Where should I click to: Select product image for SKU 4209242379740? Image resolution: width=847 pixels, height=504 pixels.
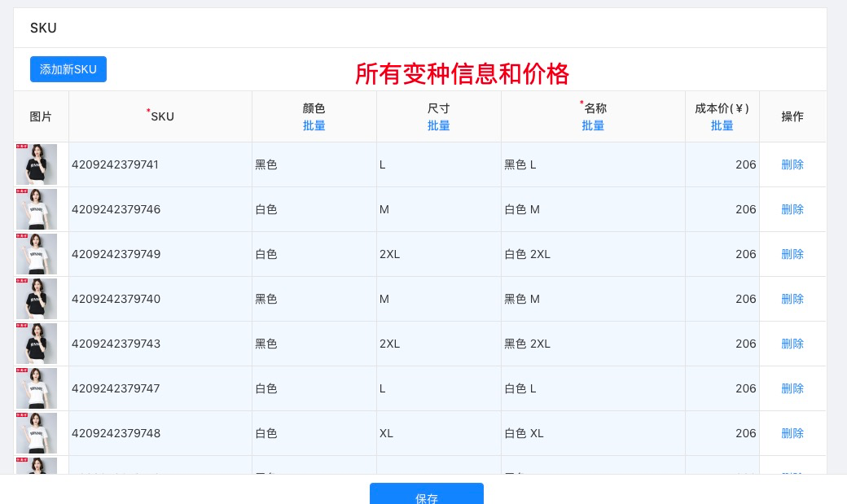pyautogui.click(x=37, y=299)
